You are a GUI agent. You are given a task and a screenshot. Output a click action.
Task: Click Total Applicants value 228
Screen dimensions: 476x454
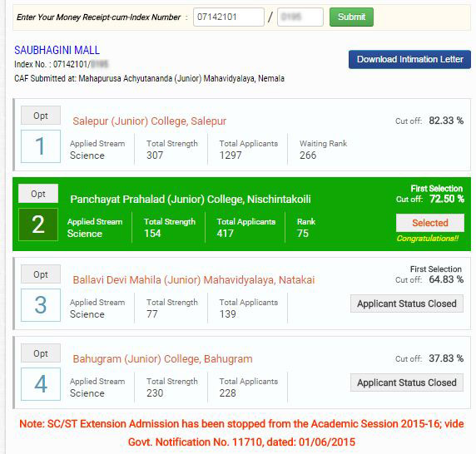(228, 393)
